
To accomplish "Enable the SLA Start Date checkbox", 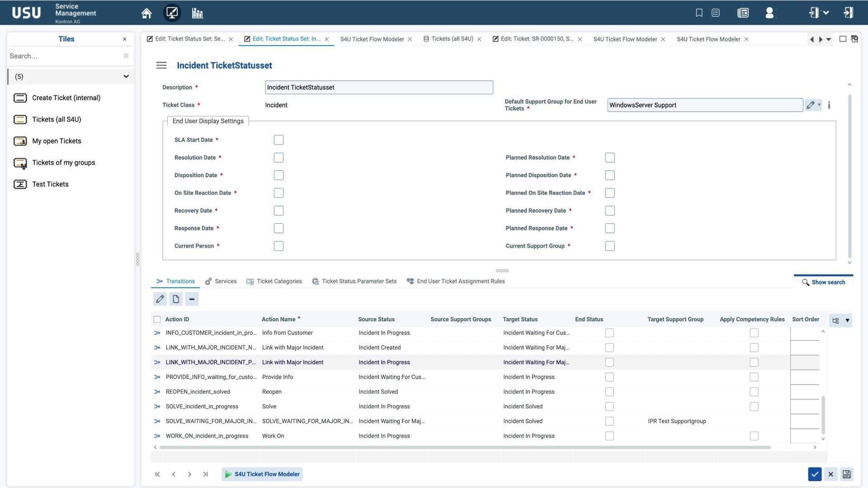I will (x=278, y=140).
